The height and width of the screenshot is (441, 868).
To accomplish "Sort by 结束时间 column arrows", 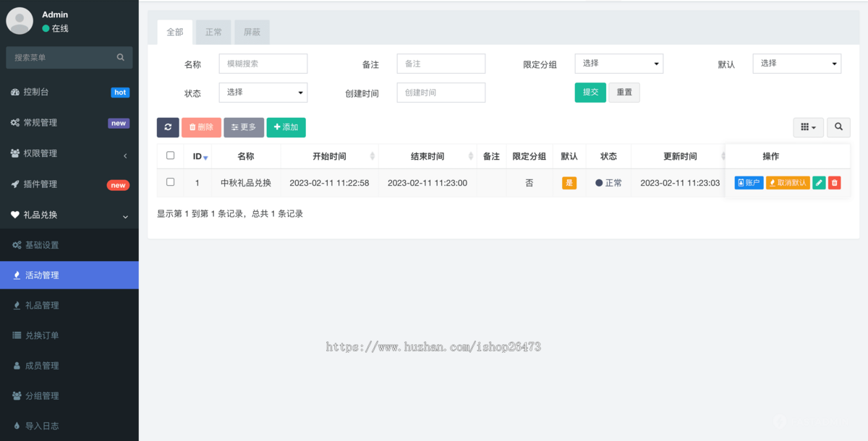I will [471, 156].
